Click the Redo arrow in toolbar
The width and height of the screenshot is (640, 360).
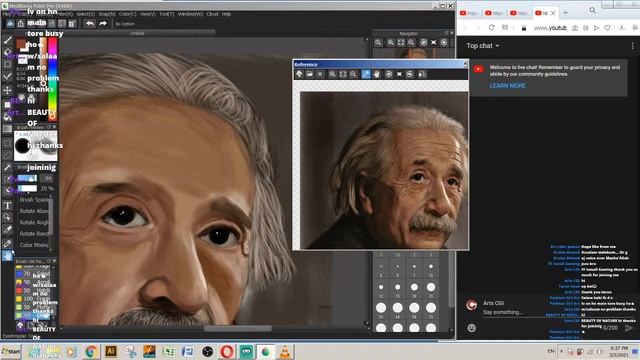(x=103, y=24)
